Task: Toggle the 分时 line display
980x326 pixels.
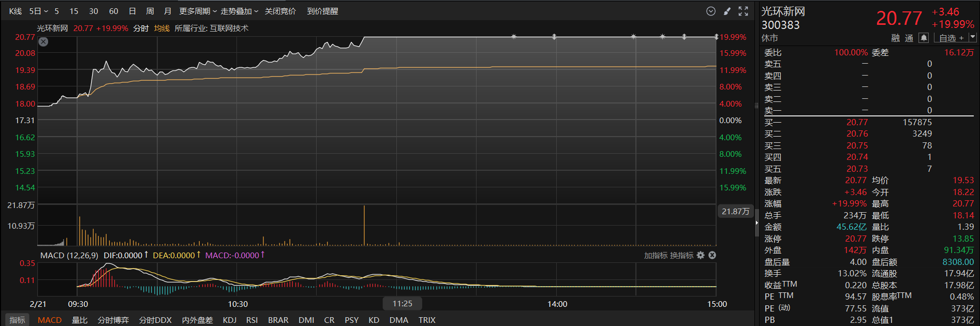Action: 141,28
